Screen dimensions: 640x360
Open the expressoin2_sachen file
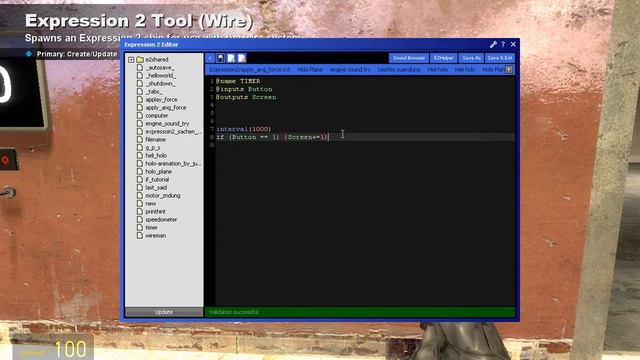173,131
